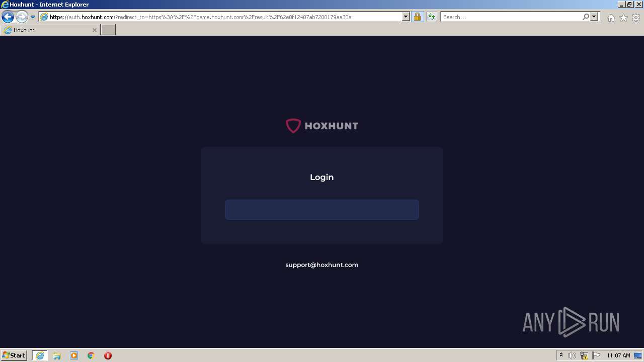Click the network status tray icon
The height and width of the screenshot is (362, 644).
pos(584,355)
